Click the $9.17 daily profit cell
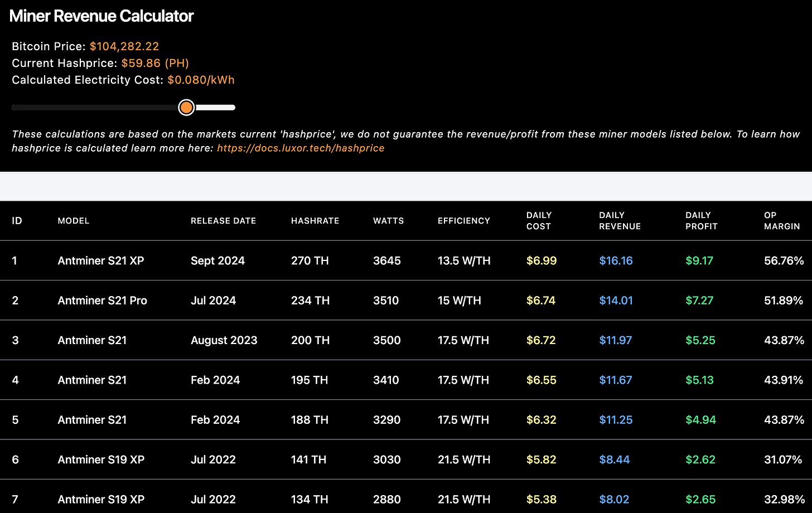Screen dimensions: 812x513 coord(699,260)
